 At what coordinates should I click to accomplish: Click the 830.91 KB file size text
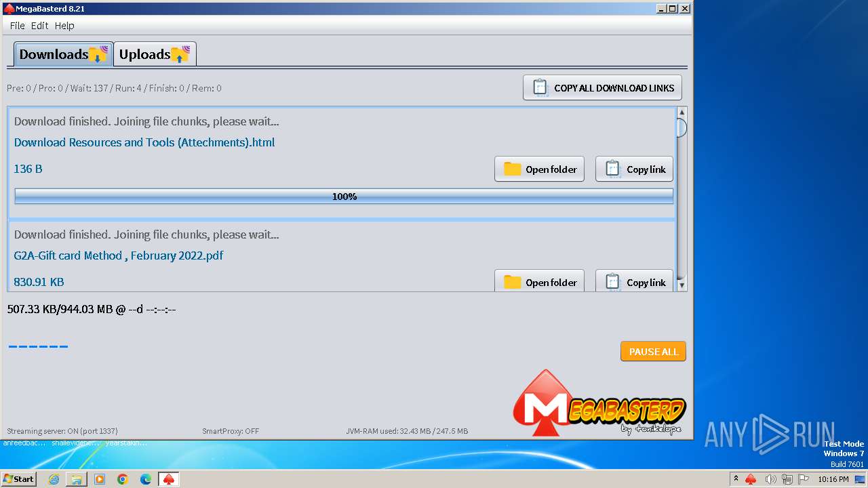pos(39,282)
